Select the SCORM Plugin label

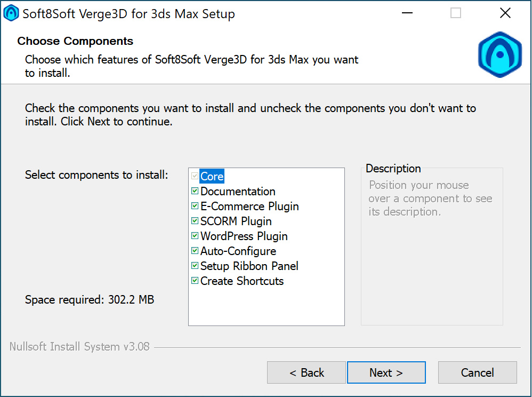click(236, 221)
